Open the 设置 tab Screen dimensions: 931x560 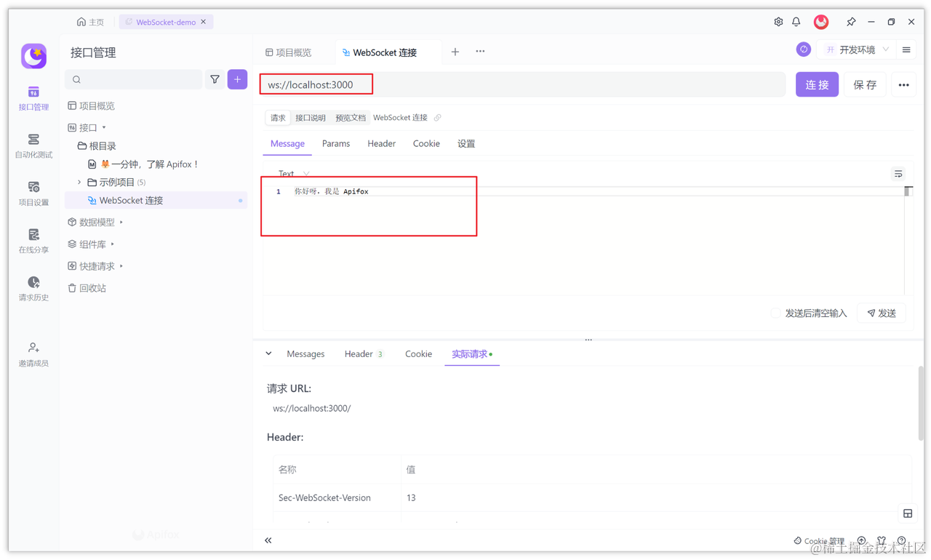point(466,144)
